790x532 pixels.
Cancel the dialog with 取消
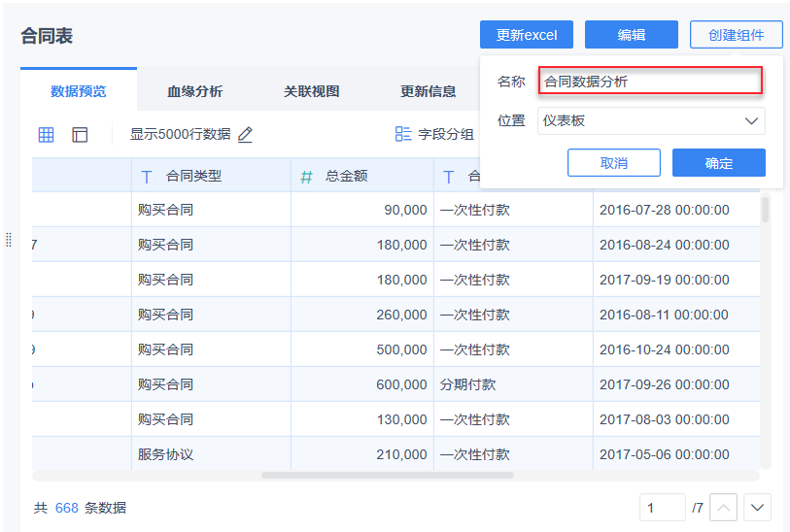tap(613, 163)
